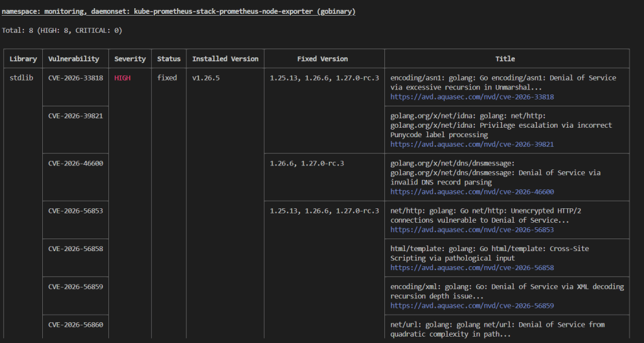This screenshot has width=644, height=343.
Task: Click the Status column header
Action: click(x=169, y=59)
